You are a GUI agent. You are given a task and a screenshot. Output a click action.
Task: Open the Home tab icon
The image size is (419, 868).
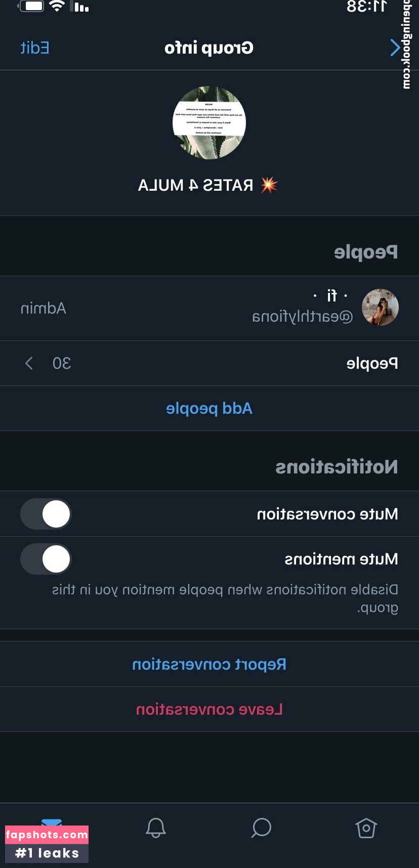pyautogui.click(x=366, y=829)
